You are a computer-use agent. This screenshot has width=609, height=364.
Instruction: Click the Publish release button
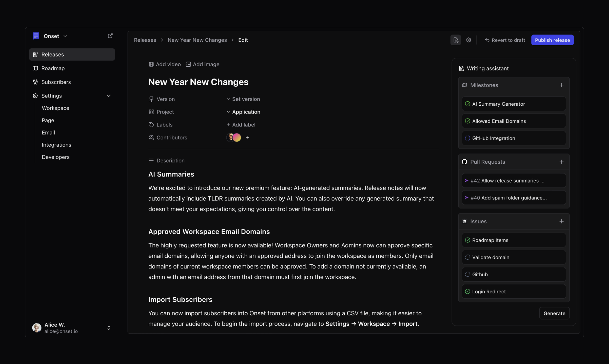552,40
